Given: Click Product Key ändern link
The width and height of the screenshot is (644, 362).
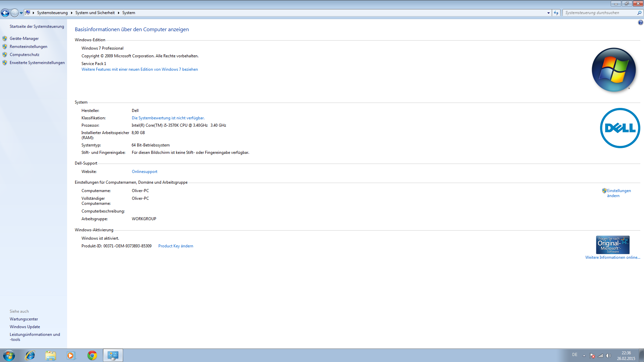Looking at the screenshot, I should coord(175,246).
